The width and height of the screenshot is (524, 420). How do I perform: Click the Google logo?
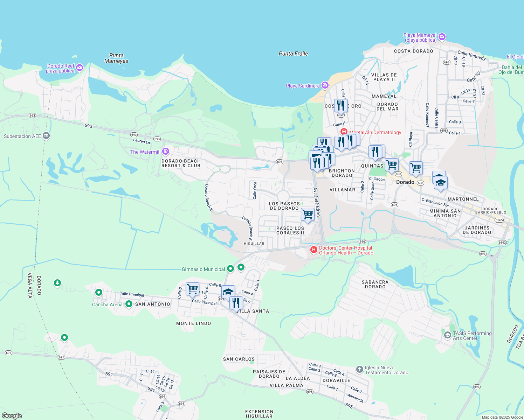click(x=12, y=416)
